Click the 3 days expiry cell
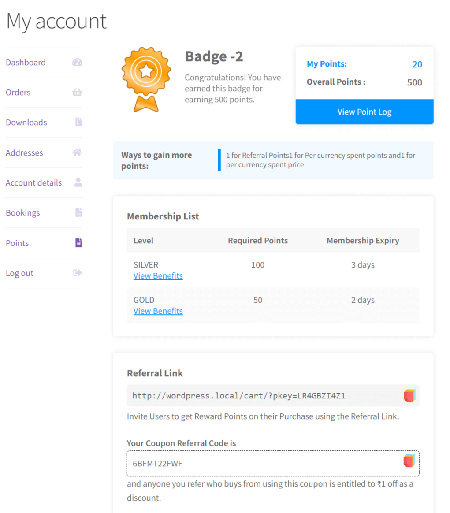 [x=363, y=265]
